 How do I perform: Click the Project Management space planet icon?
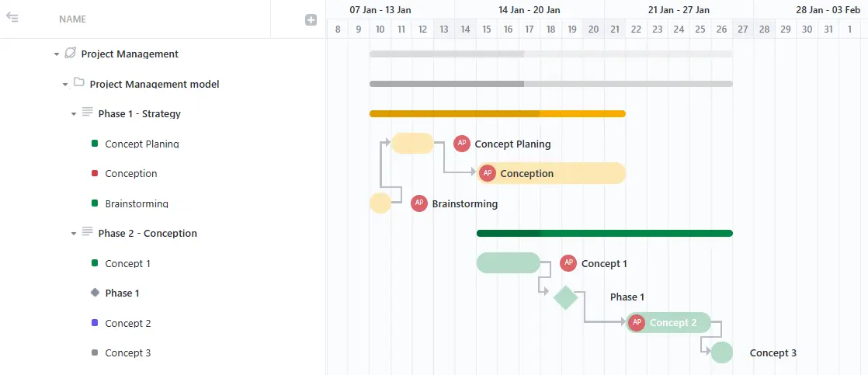tap(71, 53)
